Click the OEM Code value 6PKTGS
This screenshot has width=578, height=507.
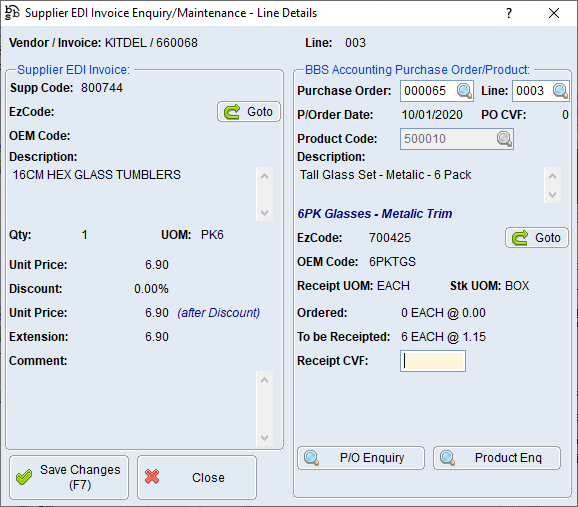(x=392, y=262)
